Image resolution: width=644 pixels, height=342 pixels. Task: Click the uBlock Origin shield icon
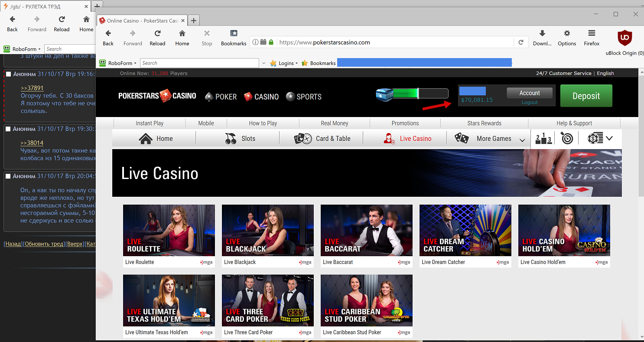pyautogui.click(x=624, y=38)
